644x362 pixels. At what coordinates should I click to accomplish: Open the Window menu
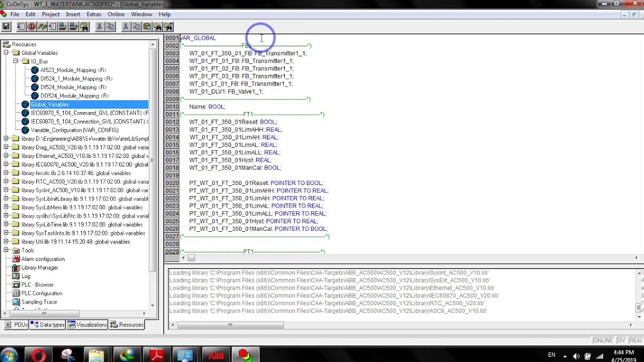point(141,14)
